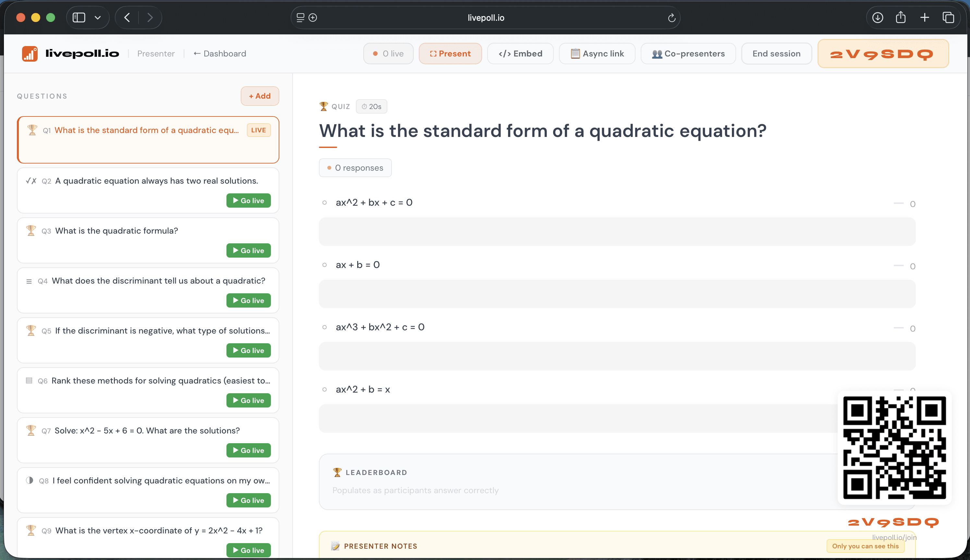Select Q2 quadratic always two solutions text
Image resolution: width=970 pixels, height=560 pixels.
click(156, 181)
